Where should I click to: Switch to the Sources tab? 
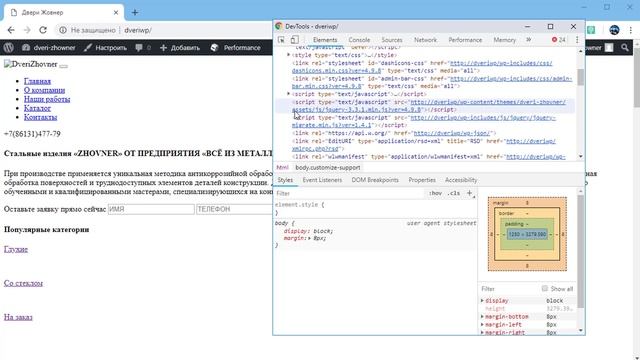pyautogui.click(x=392, y=40)
